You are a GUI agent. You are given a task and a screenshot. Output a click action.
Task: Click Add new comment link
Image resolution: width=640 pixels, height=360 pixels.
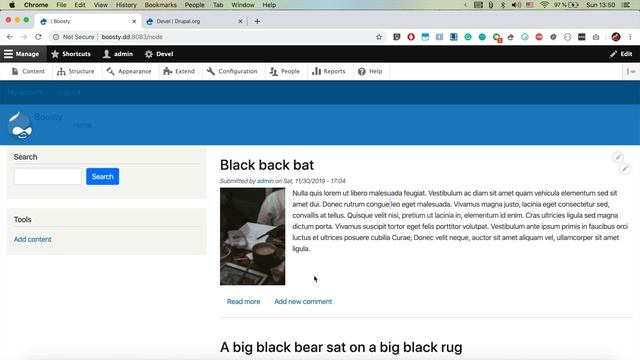(x=303, y=302)
